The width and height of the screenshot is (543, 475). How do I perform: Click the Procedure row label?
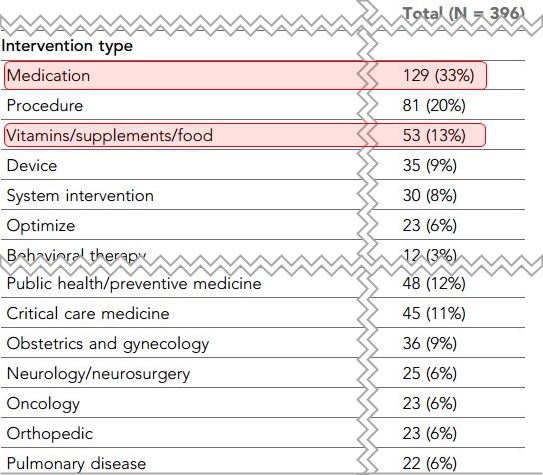[x=45, y=106]
